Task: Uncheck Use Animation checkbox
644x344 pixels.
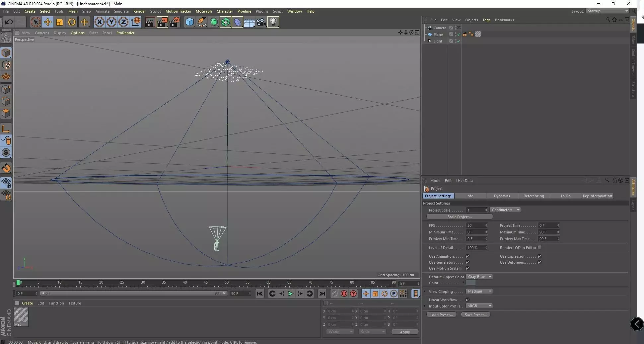Action: point(467,256)
